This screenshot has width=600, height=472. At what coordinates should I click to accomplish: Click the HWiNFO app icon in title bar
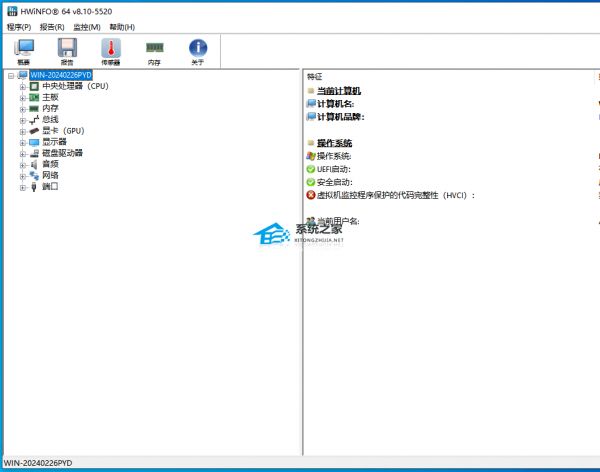13,11
